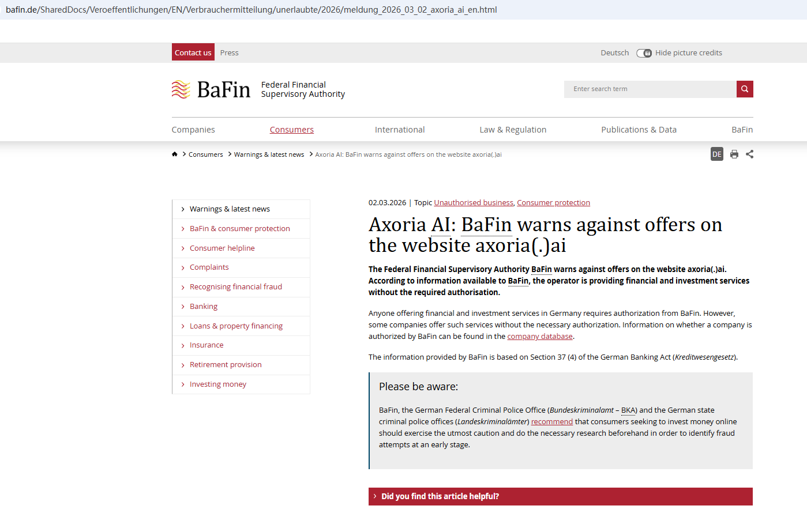Click the browser address bar URL

252,10
